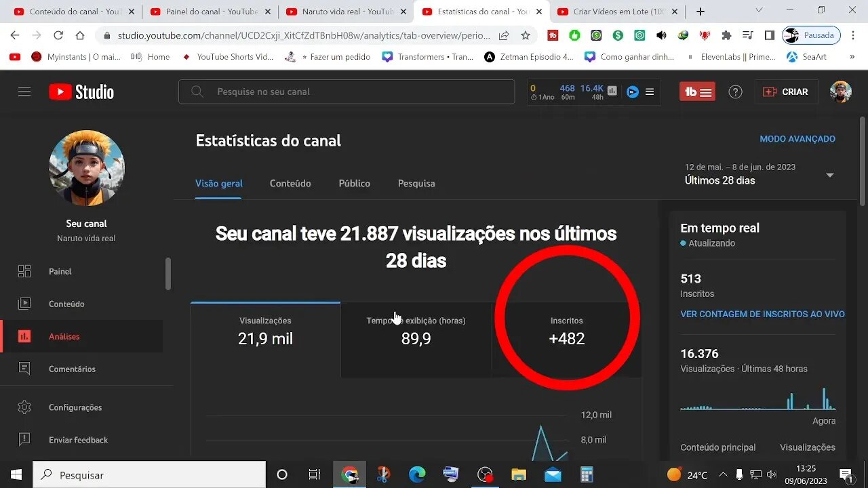Open Conteúdo in the left sidebar
The width and height of the screenshot is (868, 488).
81,304
